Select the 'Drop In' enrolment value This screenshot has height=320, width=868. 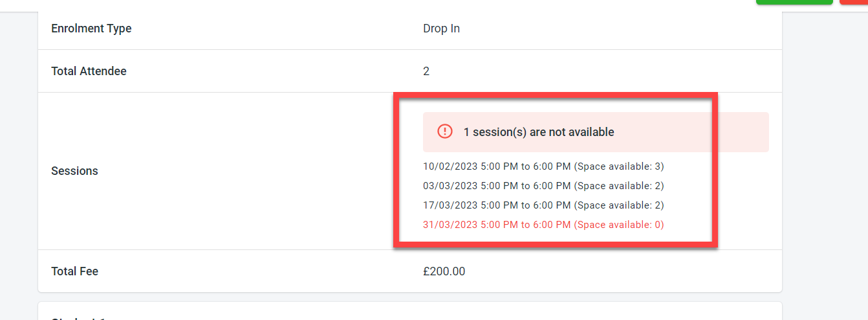click(x=441, y=29)
